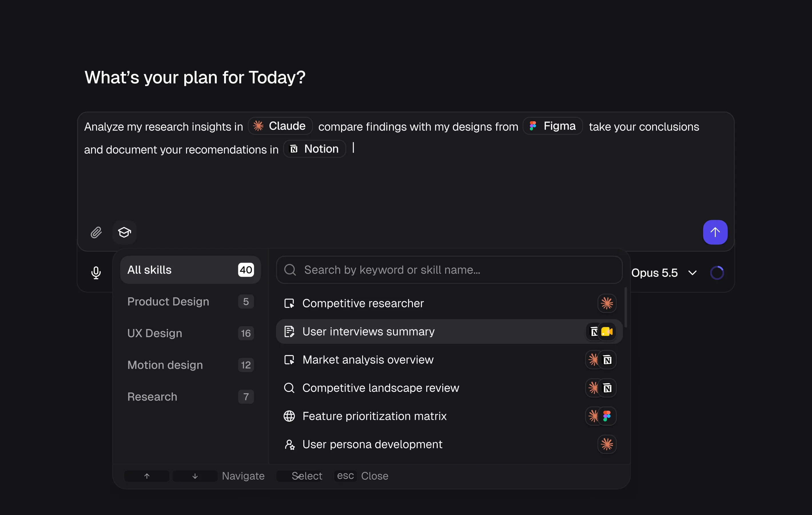Choose the User interviews summary skill

[x=449, y=331]
